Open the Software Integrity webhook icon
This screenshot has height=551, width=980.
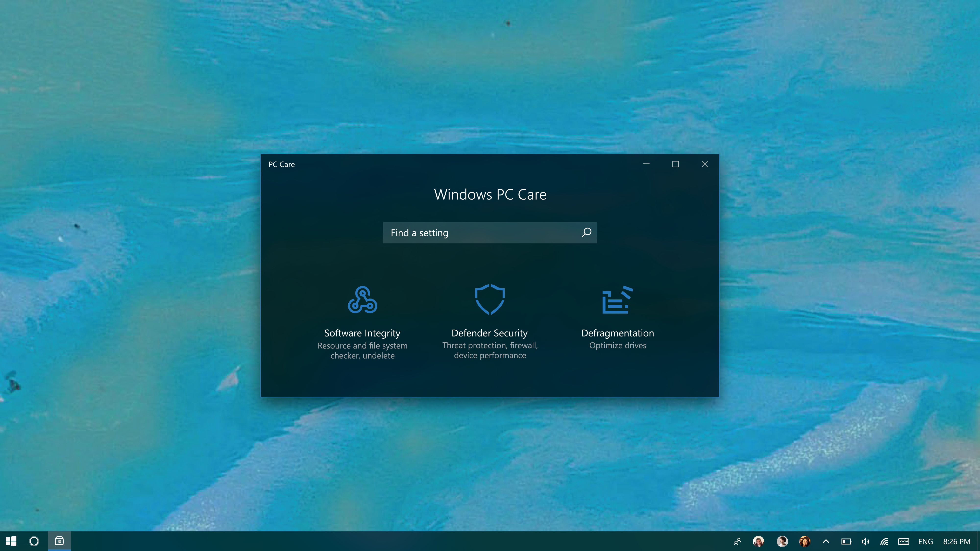(363, 300)
